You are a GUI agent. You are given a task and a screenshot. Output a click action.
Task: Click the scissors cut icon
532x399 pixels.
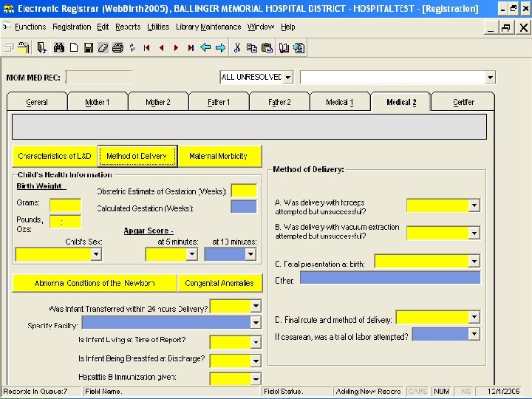pyautogui.click(x=237, y=47)
